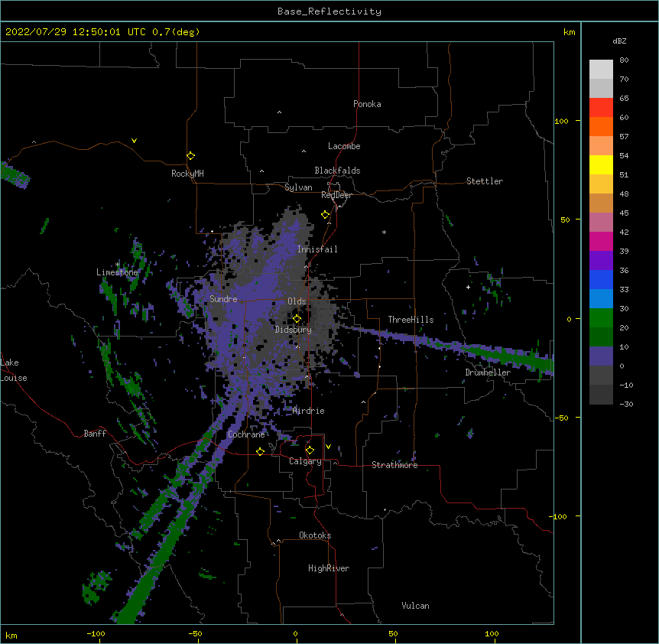Viewport: 659px width, 644px height.
Task: Click the Blackfalds city label
Action: point(337,171)
